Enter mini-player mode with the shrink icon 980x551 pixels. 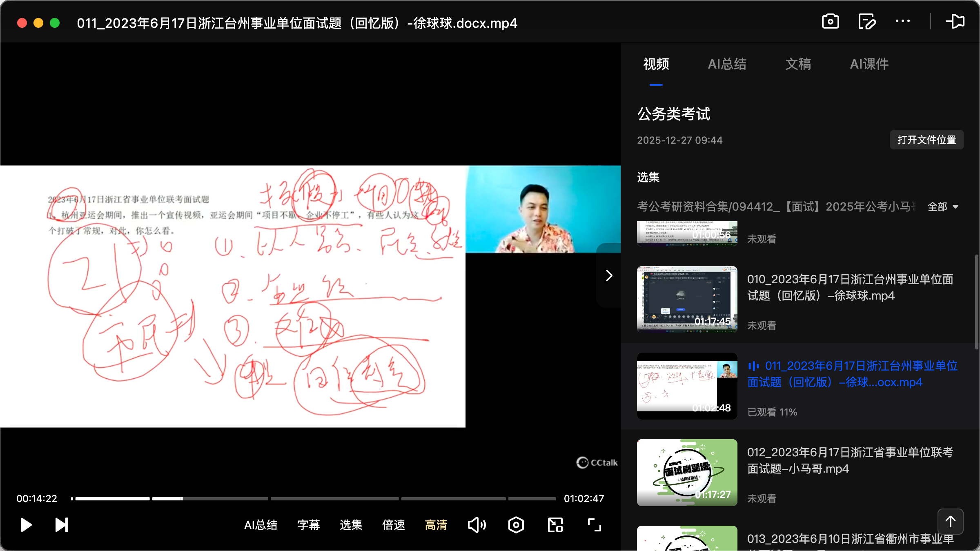coord(555,525)
